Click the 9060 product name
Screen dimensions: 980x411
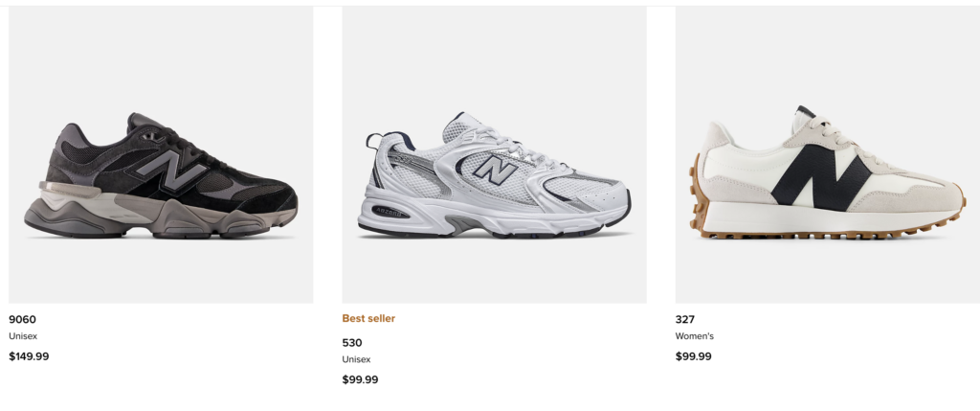coord(22,319)
